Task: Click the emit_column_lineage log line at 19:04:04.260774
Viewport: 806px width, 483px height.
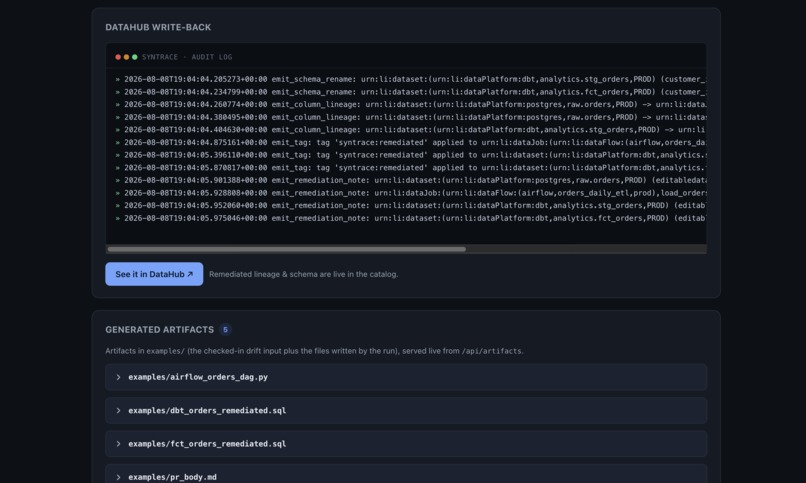Action: [x=411, y=104]
